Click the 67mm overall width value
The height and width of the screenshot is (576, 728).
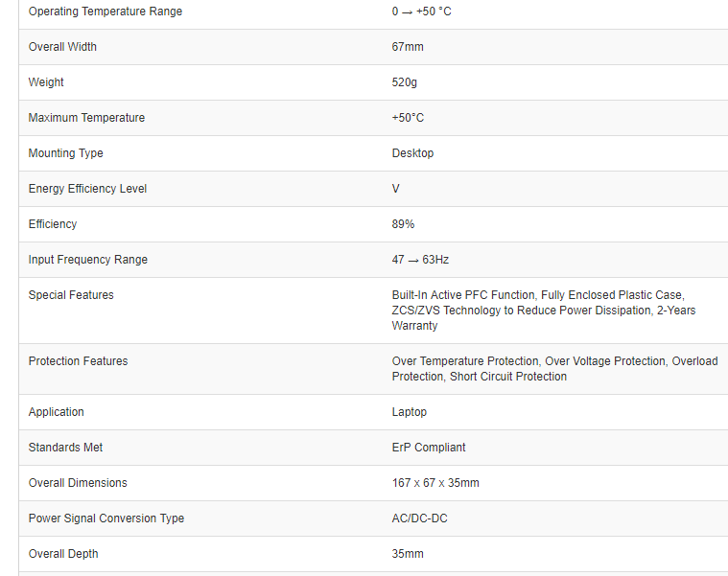coord(408,47)
